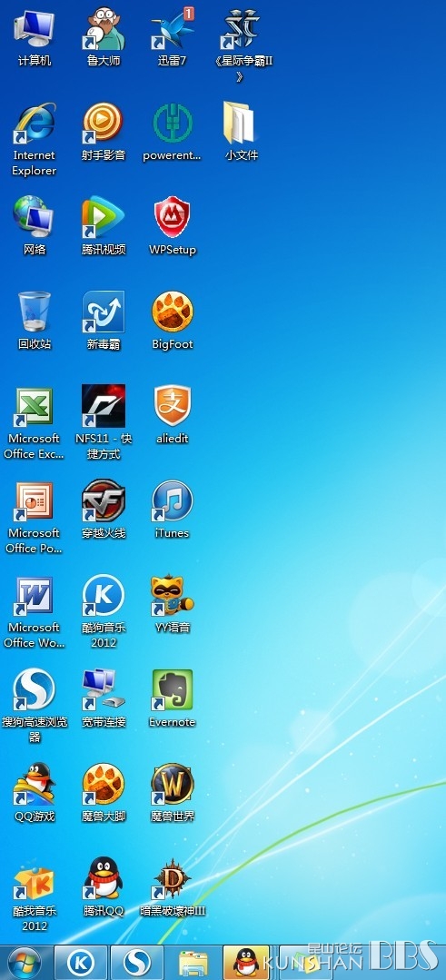Click the 腾讯视频 shortcut icon

104,217
